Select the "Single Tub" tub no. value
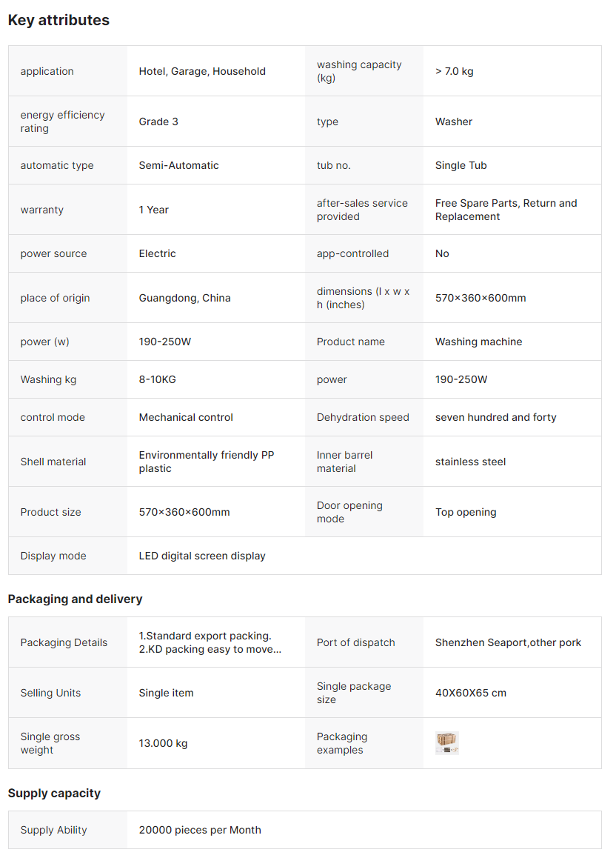Screen dimensions: 616x858 click(x=461, y=165)
